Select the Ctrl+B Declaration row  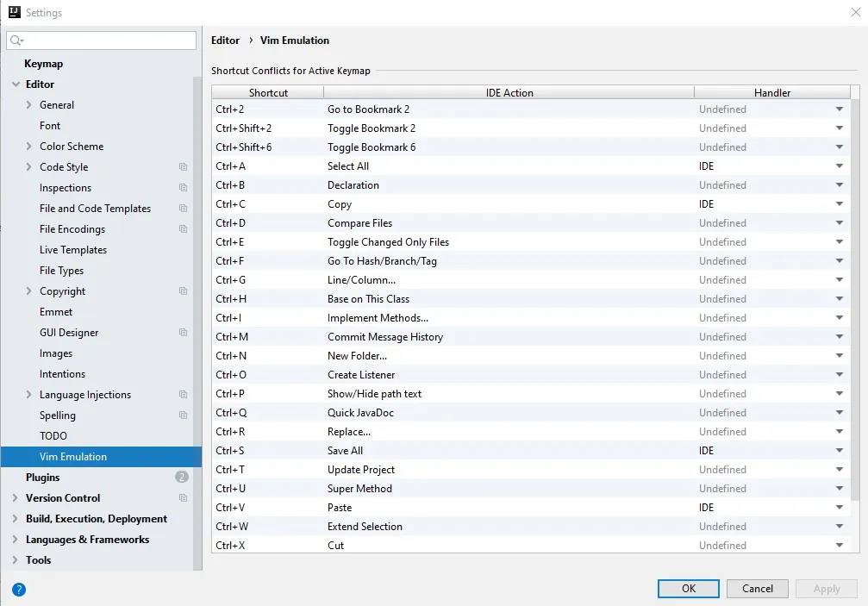531,184
